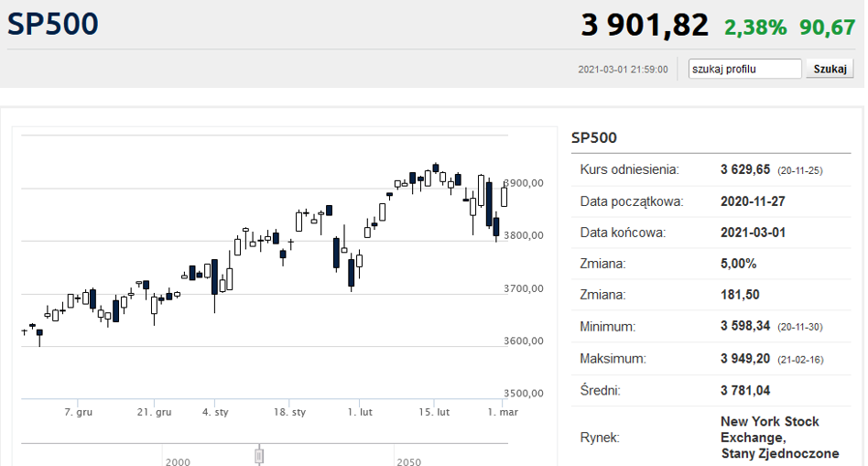Click the change value 5,00%

(739, 264)
